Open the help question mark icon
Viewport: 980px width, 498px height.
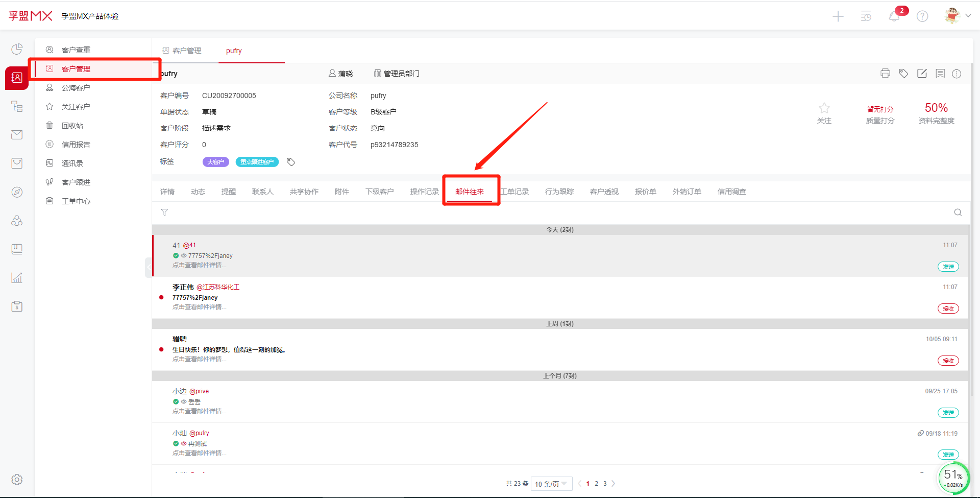922,16
